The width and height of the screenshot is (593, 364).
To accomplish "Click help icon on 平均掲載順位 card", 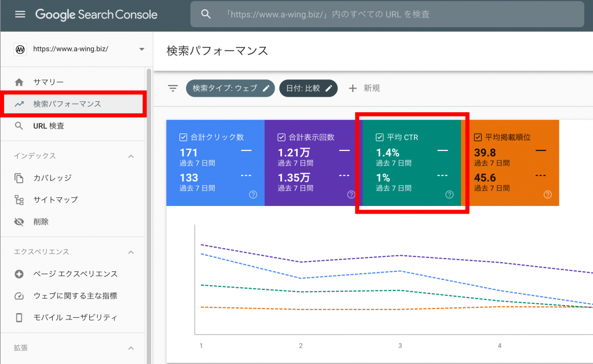I will coord(548,194).
